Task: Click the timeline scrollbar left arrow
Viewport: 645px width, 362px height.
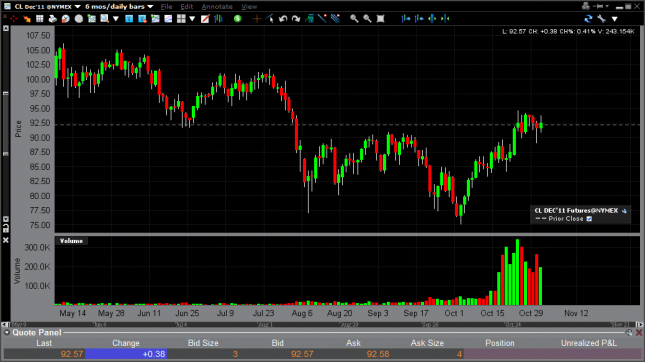Action: pos(6,325)
